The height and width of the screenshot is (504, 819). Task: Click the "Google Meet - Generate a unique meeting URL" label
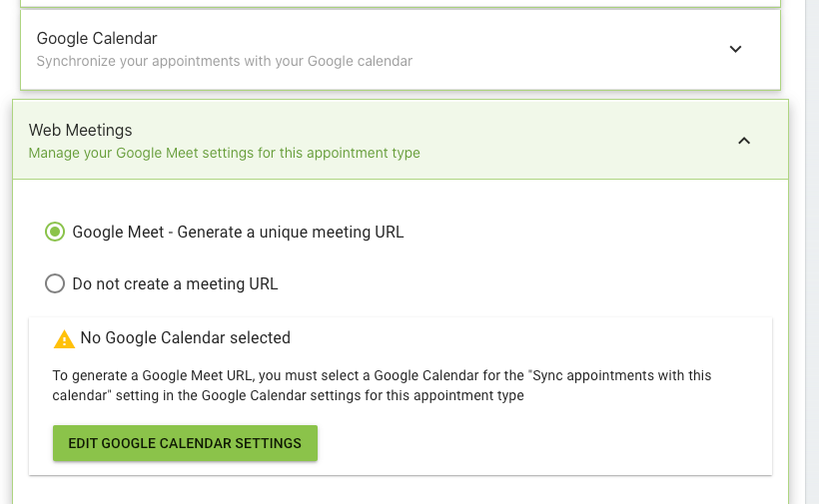(x=238, y=232)
